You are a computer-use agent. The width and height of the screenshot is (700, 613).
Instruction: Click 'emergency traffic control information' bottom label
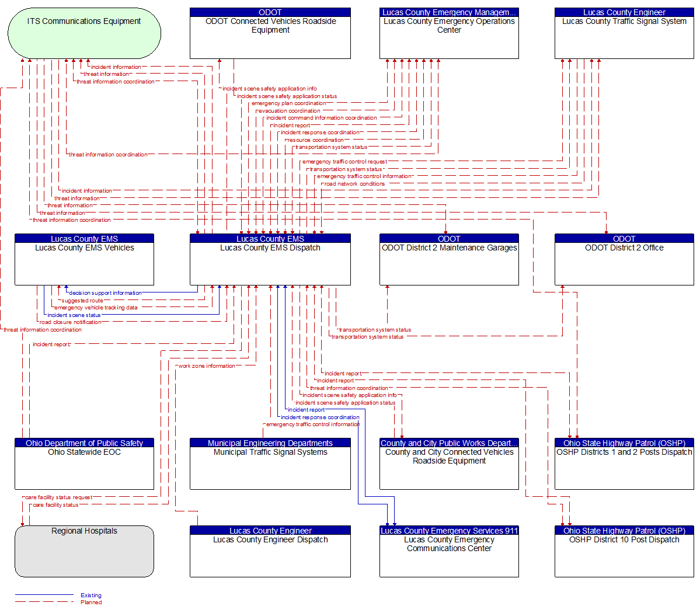(x=313, y=424)
